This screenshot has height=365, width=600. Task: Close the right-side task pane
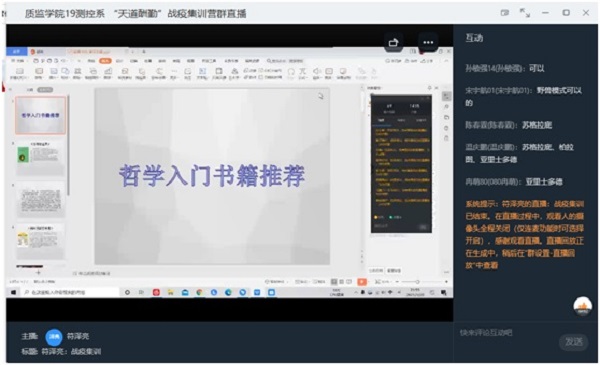pyautogui.click(x=436, y=88)
